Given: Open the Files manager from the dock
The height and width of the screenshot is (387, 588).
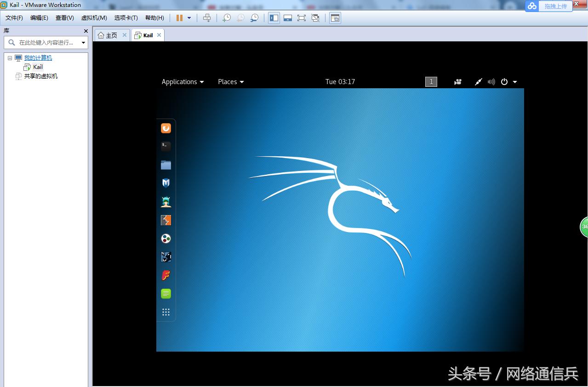Looking at the screenshot, I should coord(166,165).
